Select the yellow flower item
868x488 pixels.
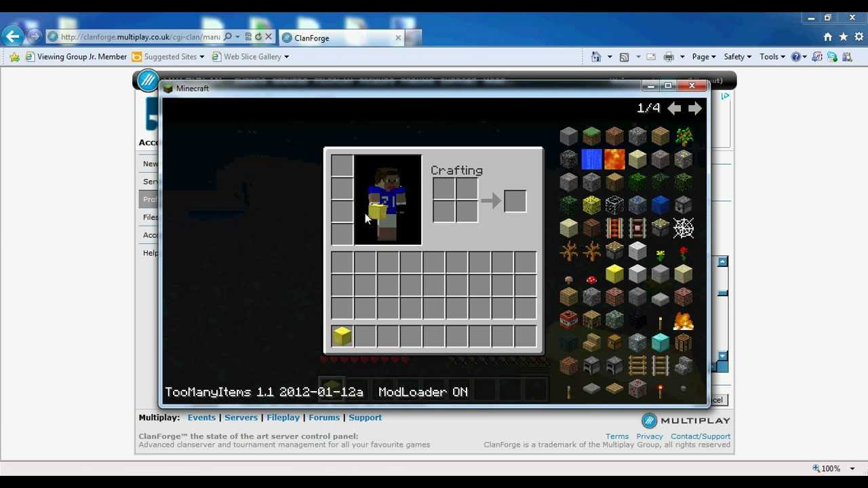pos(660,253)
